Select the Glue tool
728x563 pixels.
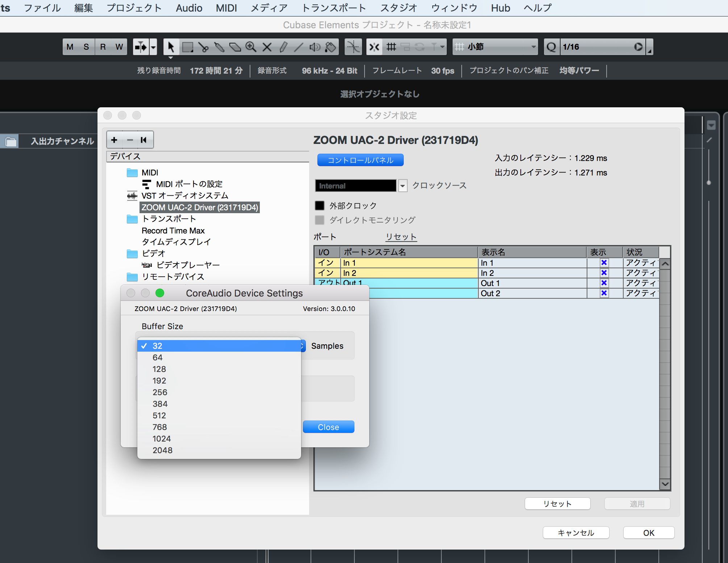point(219,47)
